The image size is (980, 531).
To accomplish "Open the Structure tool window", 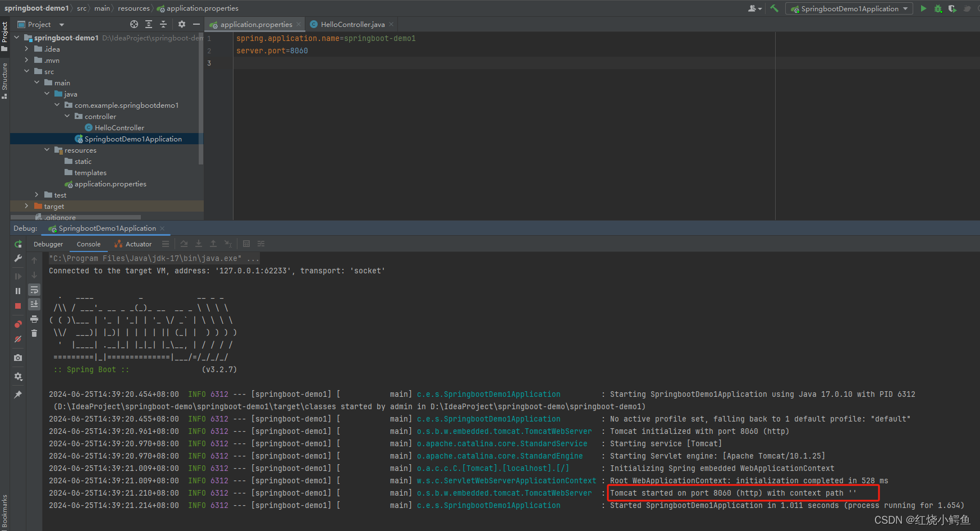I will click(x=4, y=79).
